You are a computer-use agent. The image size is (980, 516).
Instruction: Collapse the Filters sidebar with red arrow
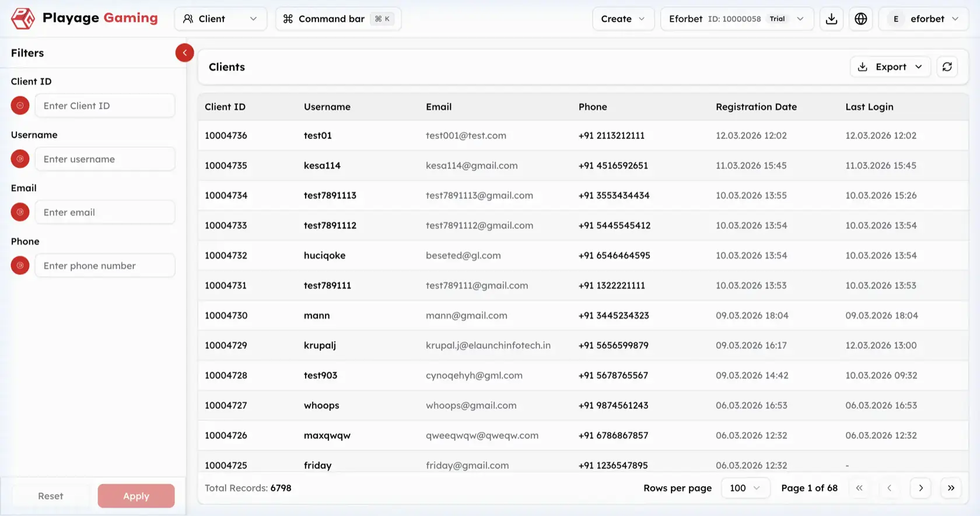184,53
